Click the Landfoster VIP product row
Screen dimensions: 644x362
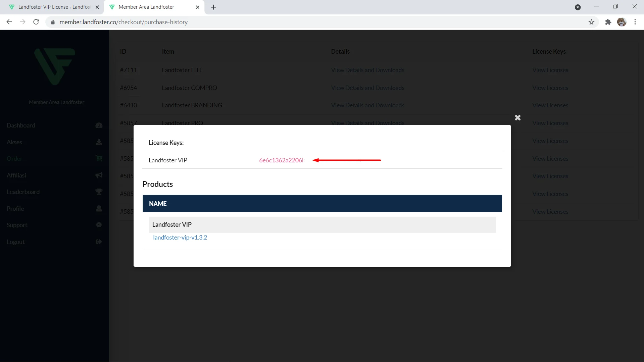(x=322, y=224)
